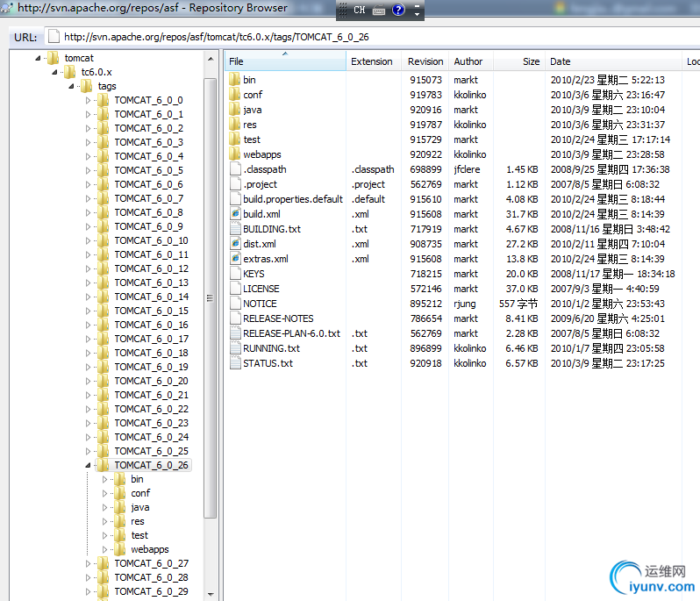
Task: Click the conf folder icon in file list
Action: coord(235,95)
